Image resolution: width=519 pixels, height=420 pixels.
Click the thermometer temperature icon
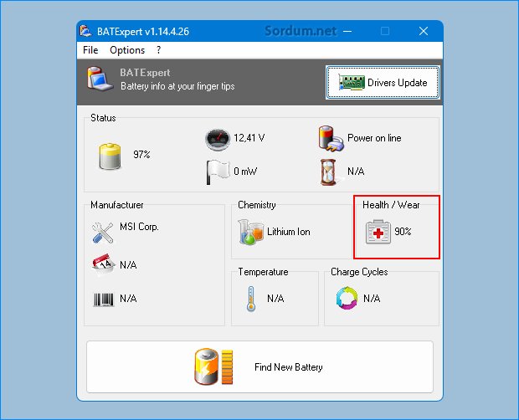pyautogui.click(x=251, y=299)
